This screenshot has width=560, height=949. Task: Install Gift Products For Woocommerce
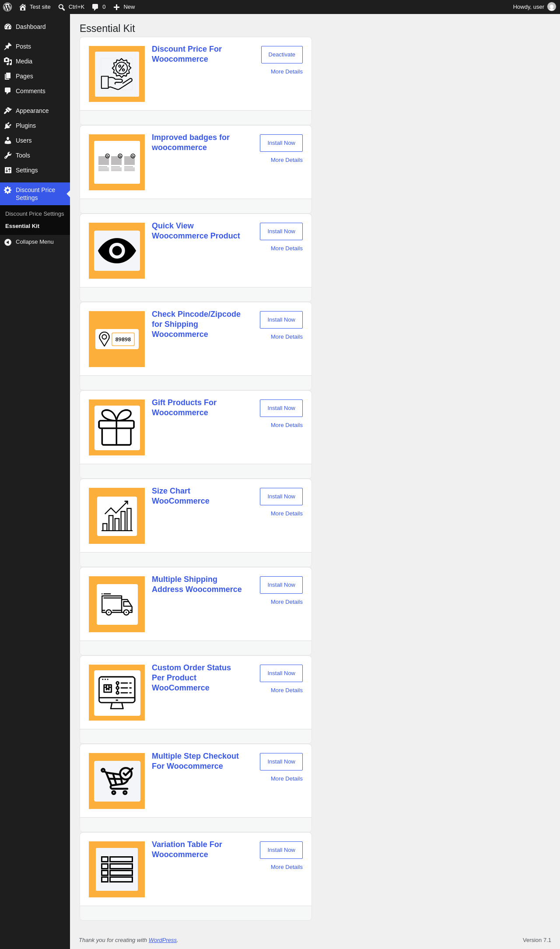[281, 408]
